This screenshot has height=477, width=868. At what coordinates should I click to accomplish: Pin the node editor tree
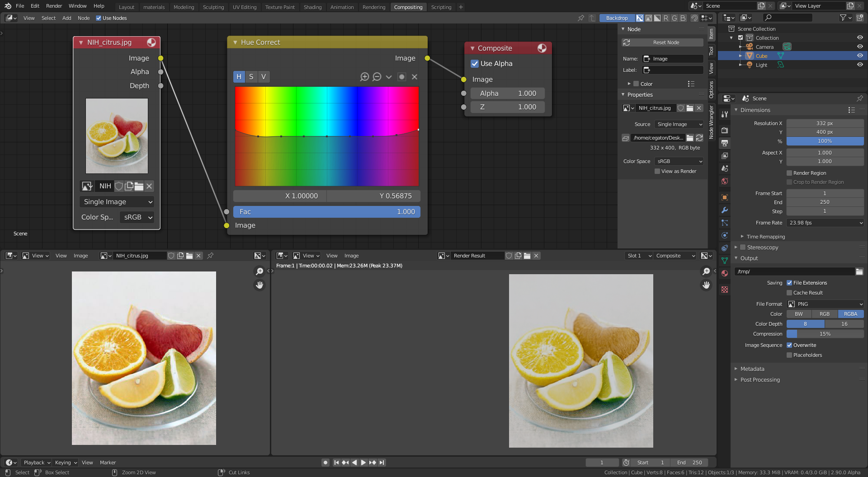pyautogui.click(x=581, y=18)
